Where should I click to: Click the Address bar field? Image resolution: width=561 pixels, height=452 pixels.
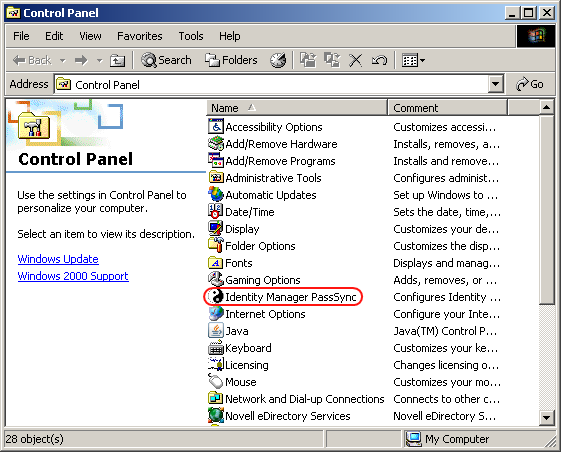click(x=272, y=84)
